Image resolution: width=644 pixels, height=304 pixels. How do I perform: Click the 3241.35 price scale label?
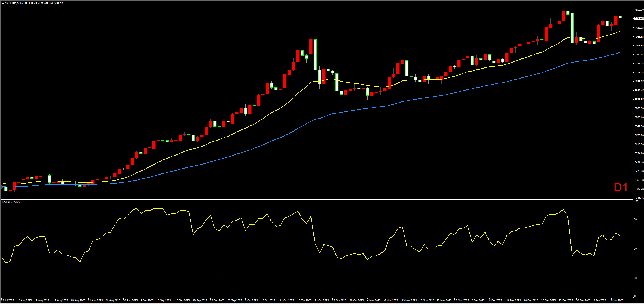(639, 198)
